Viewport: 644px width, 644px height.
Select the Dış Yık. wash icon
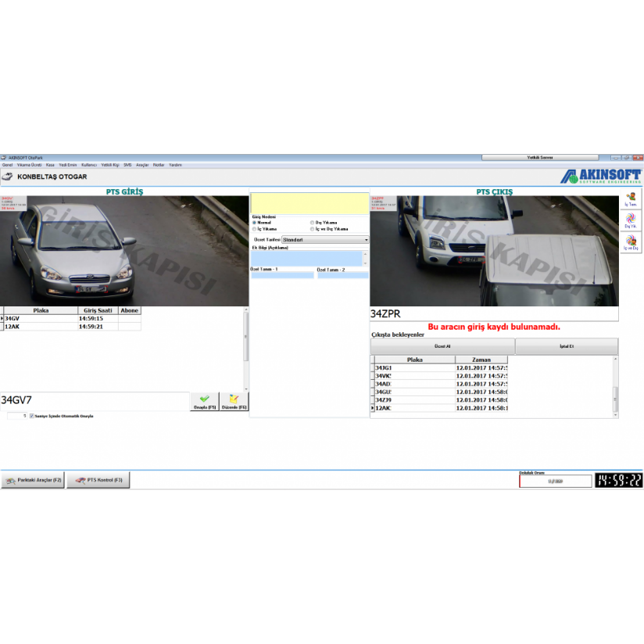[631, 220]
